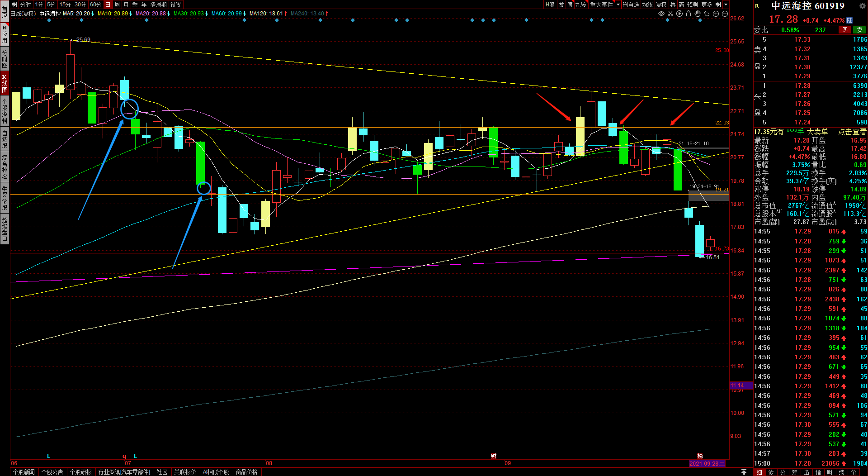Select the hand pan tool icon
The height and width of the screenshot is (476, 868).
[x=698, y=14]
